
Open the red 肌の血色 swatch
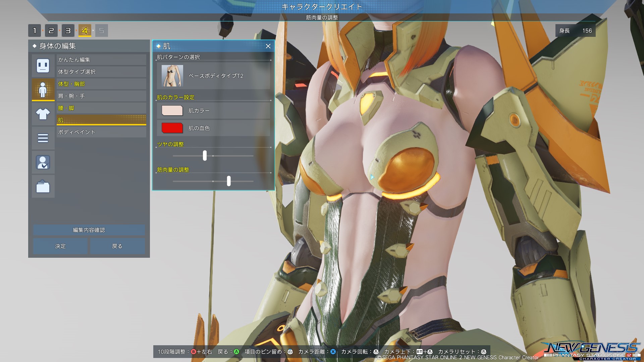click(172, 128)
